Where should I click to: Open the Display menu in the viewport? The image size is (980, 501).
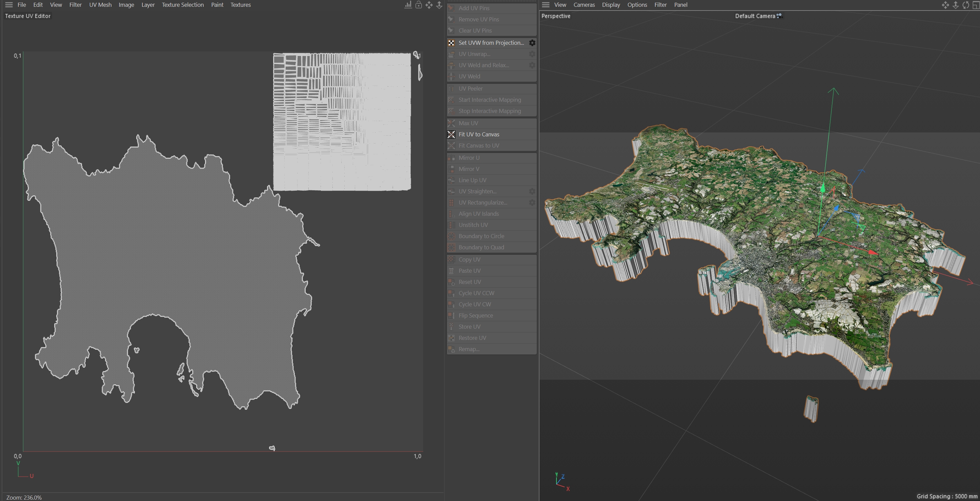tap(611, 5)
